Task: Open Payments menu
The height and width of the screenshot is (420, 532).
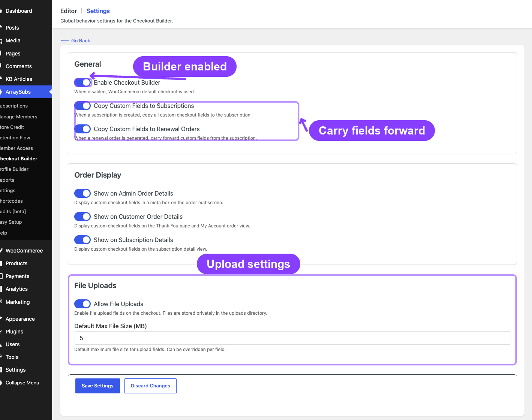Action: click(x=26, y=276)
